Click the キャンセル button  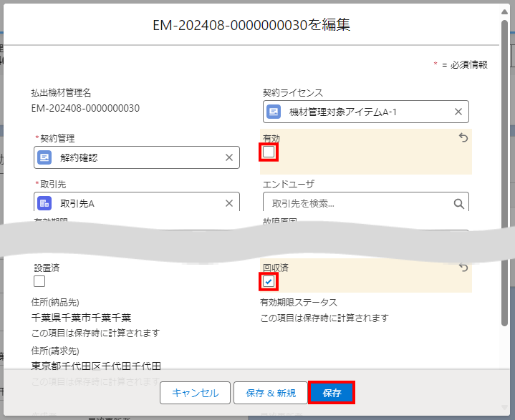[195, 393]
